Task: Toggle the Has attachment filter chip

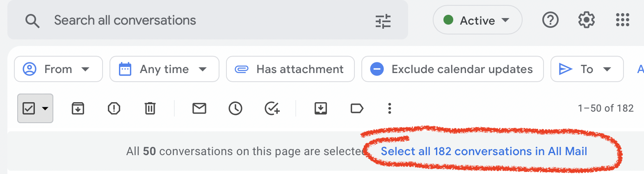Action: tap(290, 69)
